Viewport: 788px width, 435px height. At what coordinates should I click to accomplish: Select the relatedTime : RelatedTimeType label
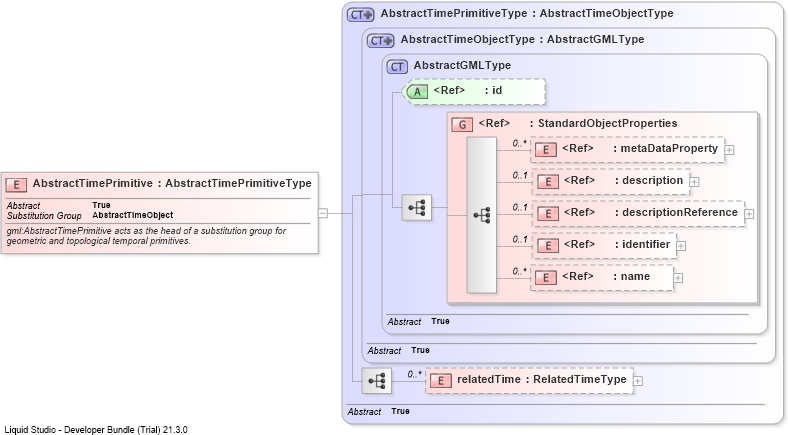point(542,380)
